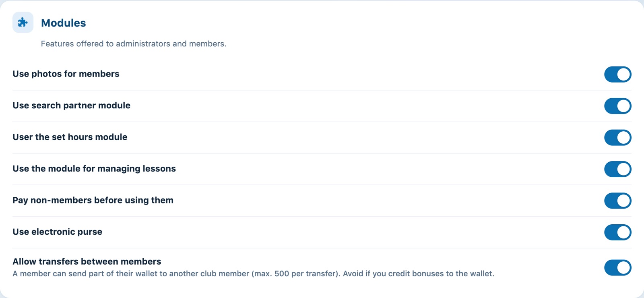
Task: Turn off Allow transfers between members
Action: 617,268
